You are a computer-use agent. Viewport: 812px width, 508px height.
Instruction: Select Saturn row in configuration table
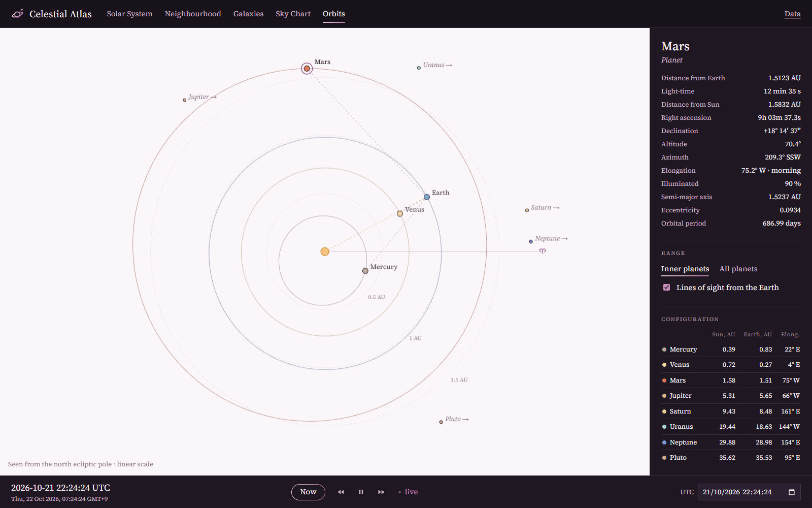point(731,411)
